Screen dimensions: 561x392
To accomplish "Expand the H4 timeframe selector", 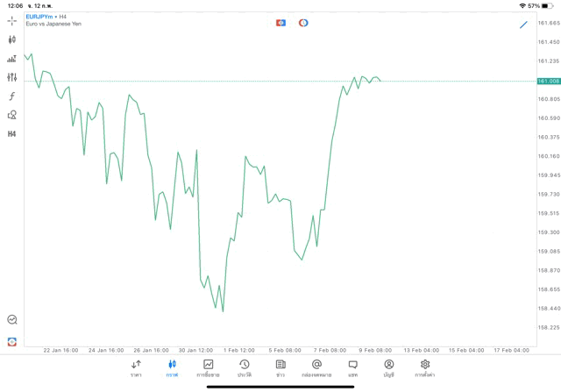I will click(x=12, y=134).
